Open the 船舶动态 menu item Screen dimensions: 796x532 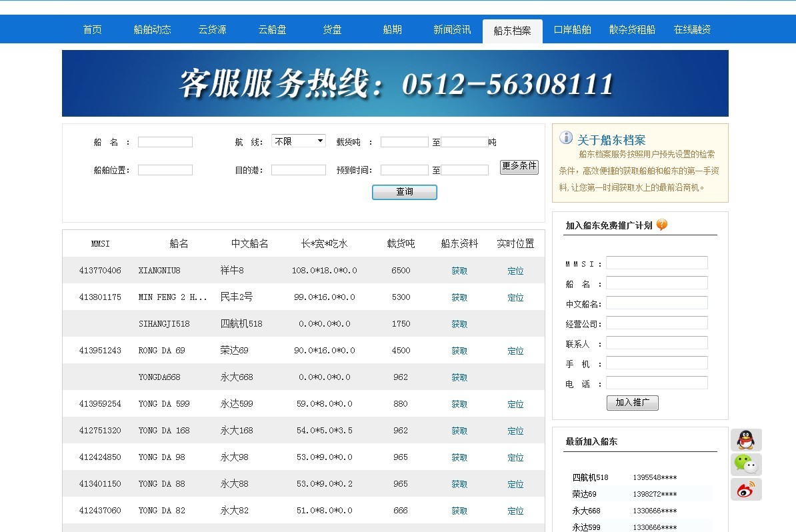pyautogui.click(x=152, y=29)
